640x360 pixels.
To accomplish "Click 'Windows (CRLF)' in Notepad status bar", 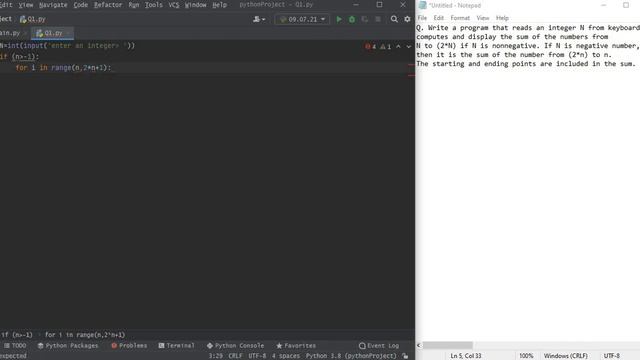I will click(566, 356).
